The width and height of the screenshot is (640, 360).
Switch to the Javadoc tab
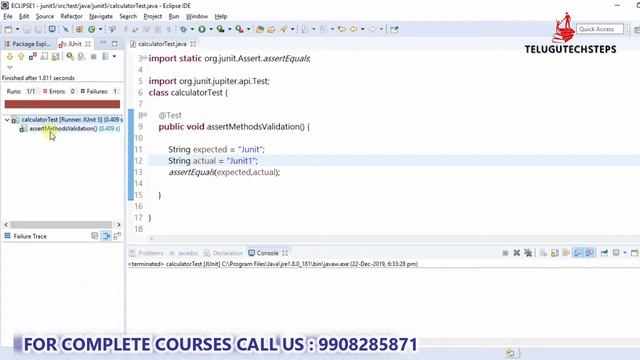[x=184, y=253]
